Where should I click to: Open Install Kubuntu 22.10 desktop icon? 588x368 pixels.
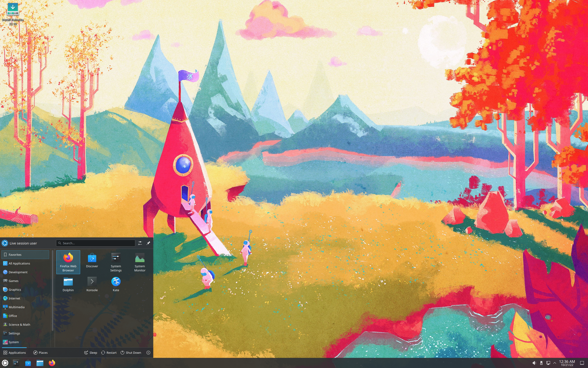[13, 14]
